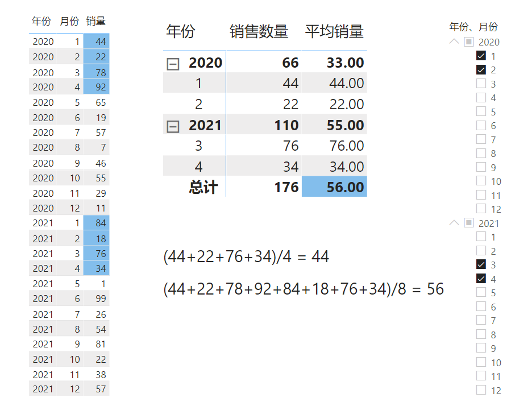Collapse the 2021 group chevron in slicer
This screenshot has height=406, width=532.
pyautogui.click(x=454, y=223)
